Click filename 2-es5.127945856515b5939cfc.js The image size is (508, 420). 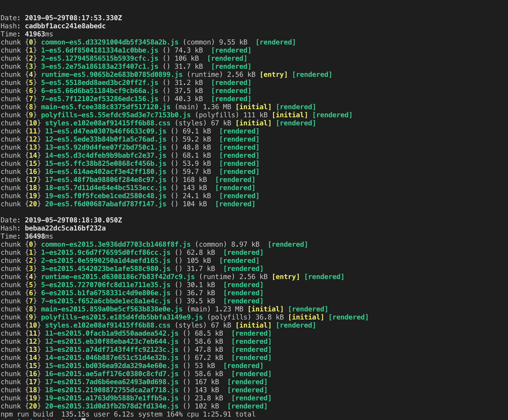tap(100, 58)
